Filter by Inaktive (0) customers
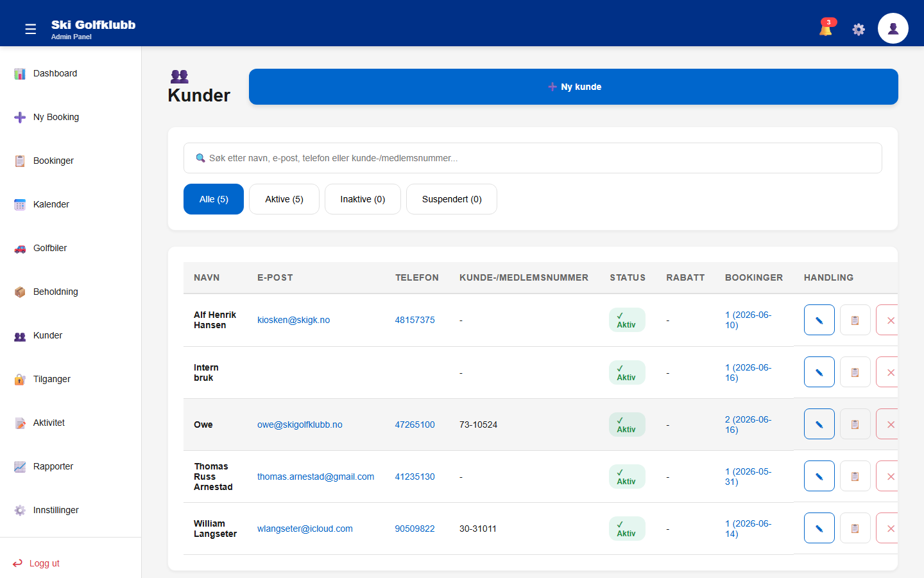924x578 pixels. (363, 199)
